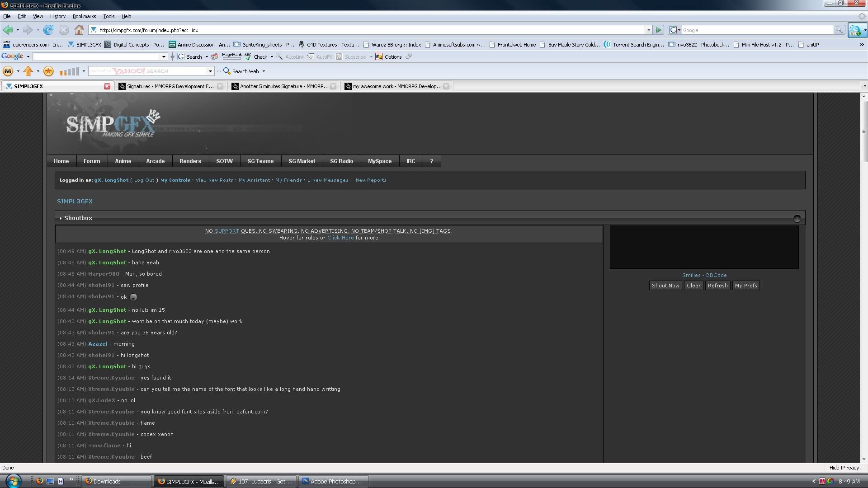
Task: Open the list-all-tabs dropdown
Action: click(x=864, y=86)
